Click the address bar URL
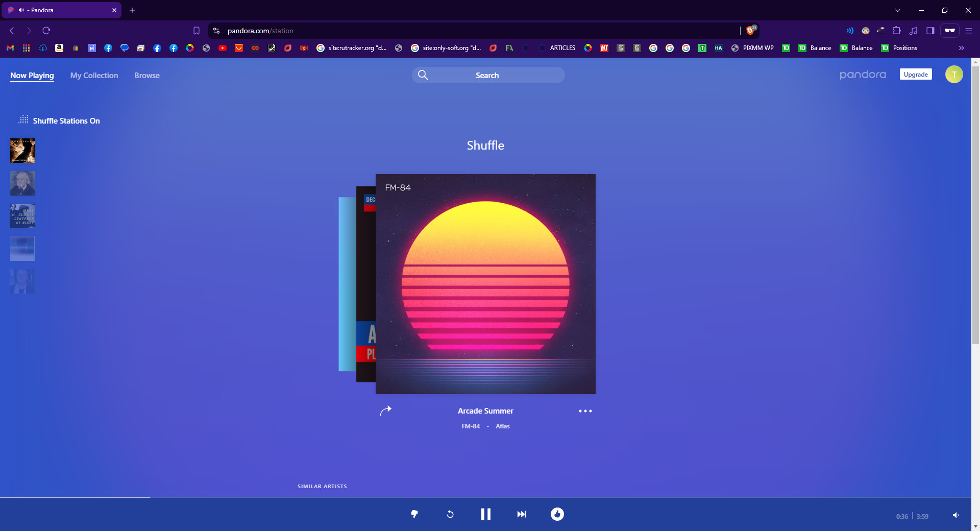Image resolution: width=980 pixels, height=531 pixels. coord(260,31)
